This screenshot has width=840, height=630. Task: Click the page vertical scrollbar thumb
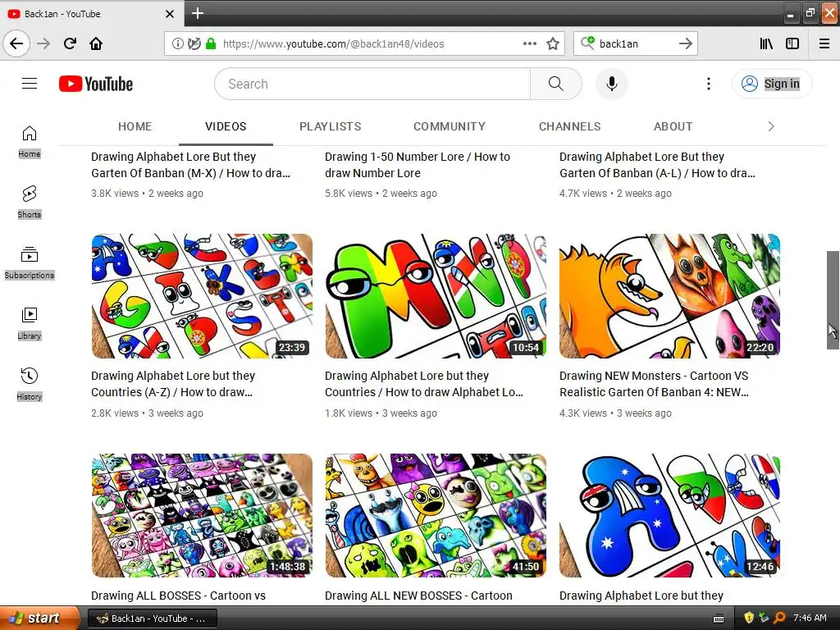tap(833, 300)
